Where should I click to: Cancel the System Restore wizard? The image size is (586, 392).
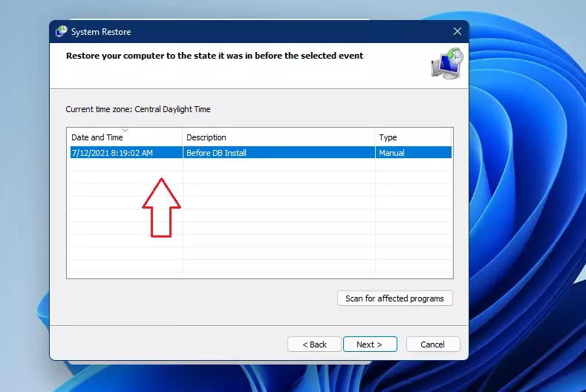coord(433,344)
